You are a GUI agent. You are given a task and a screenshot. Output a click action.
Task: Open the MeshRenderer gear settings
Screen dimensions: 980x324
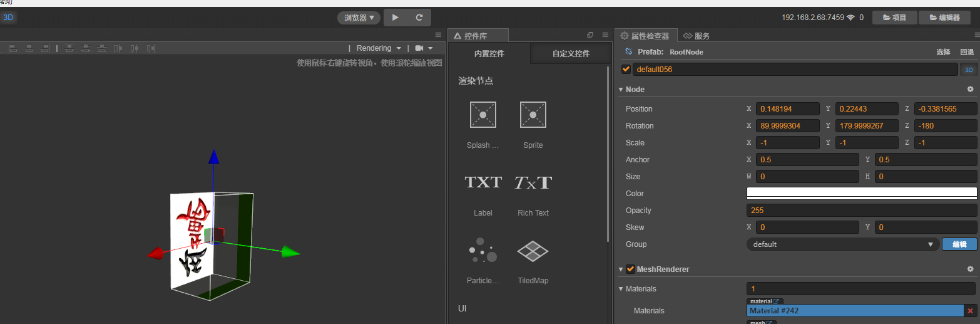(x=971, y=269)
